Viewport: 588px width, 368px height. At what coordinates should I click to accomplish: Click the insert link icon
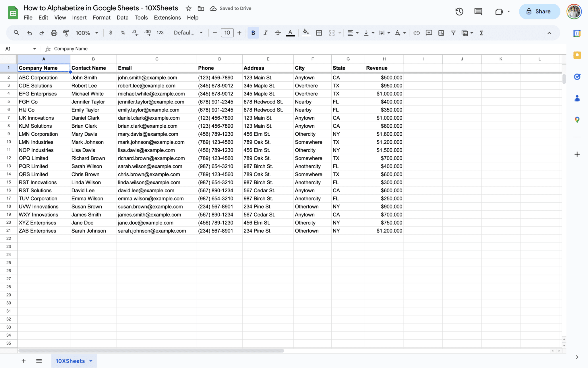coord(416,33)
